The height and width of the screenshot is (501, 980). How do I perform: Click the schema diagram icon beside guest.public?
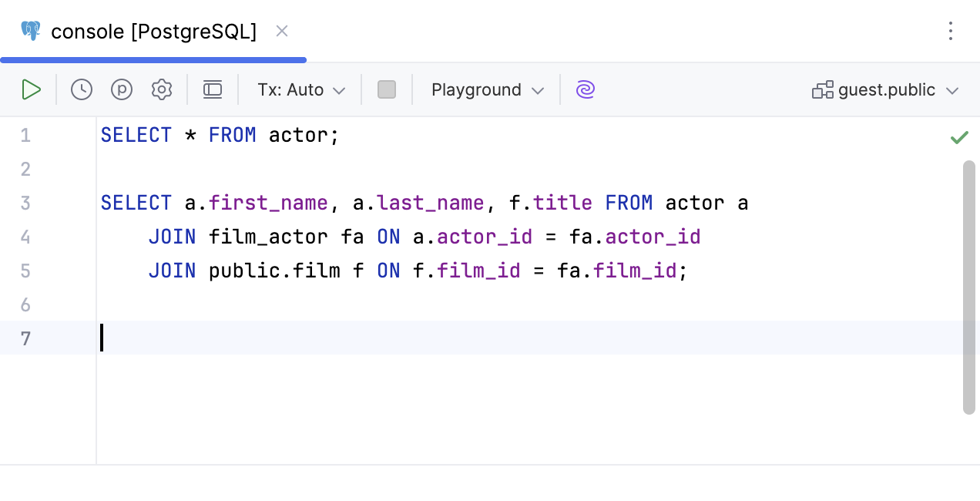pyautogui.click(x=822, y=89)
